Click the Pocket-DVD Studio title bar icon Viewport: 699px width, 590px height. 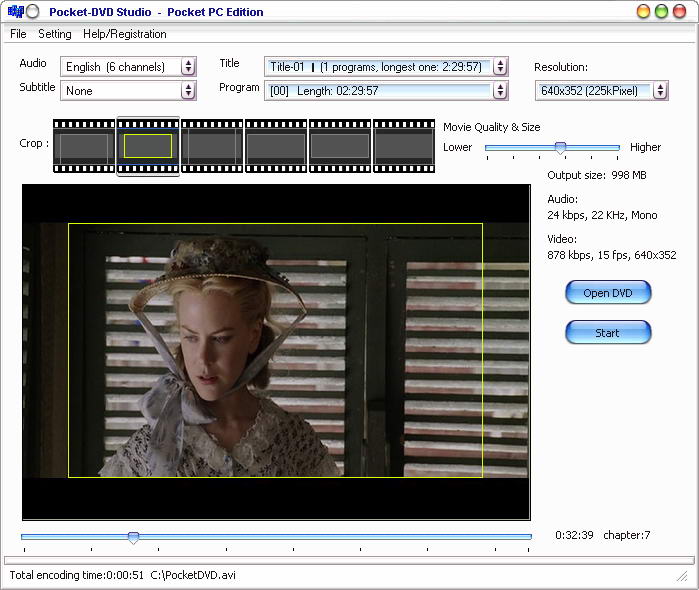click(15, 12)
